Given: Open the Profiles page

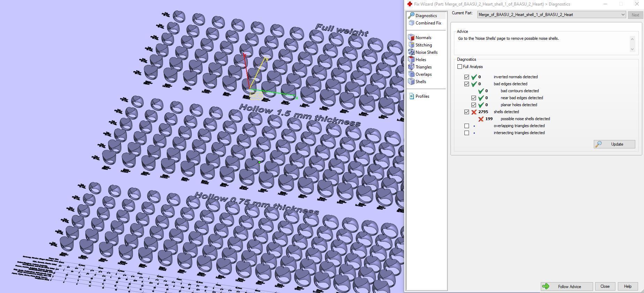Looking at the screenshot, I should [422, 96].
